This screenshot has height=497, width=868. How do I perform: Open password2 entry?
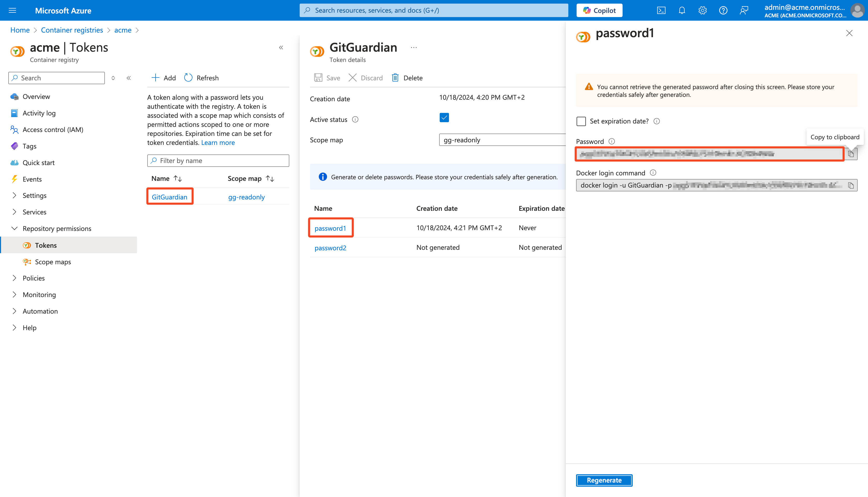click(x=330, y=248)
